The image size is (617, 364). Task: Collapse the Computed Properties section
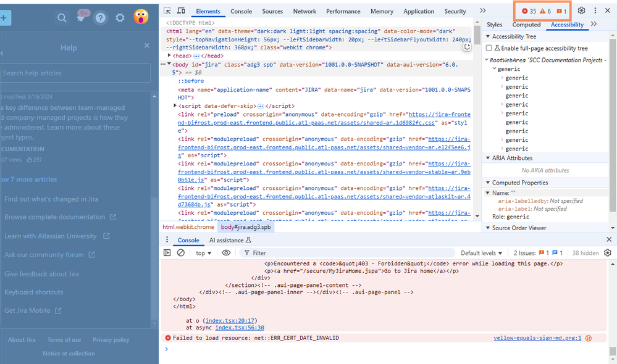pyautogui.click(x=488, y=183)
